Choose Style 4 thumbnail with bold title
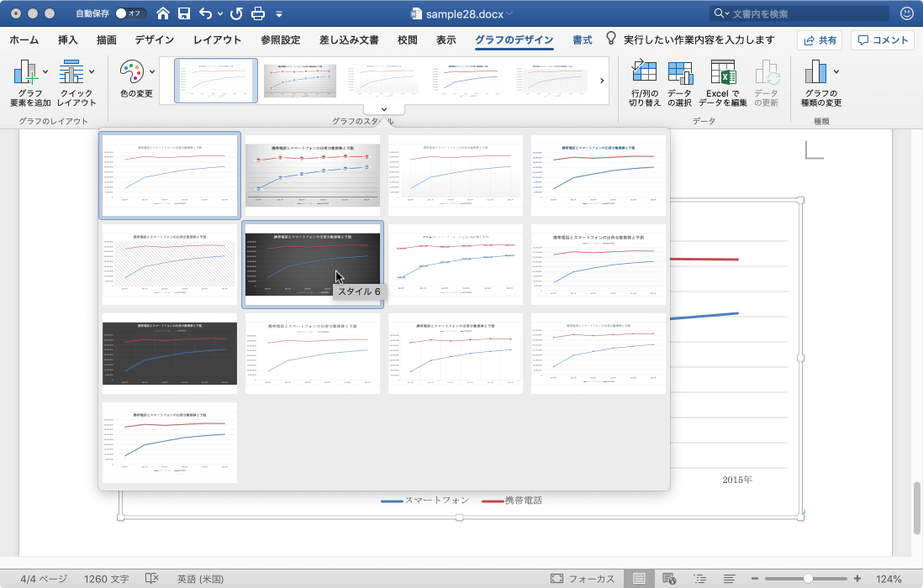The height and width of the screenshot is (588, 923). pyautogui.click(x=599, y=176)
